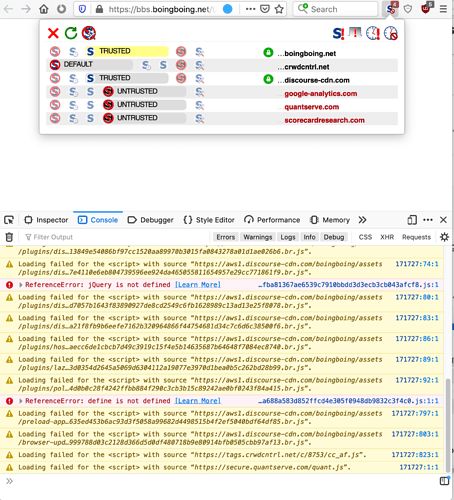This screenshot has height=500, width=454.
Task: Expand the 'define is not defined' error
Action: point(21,401)
